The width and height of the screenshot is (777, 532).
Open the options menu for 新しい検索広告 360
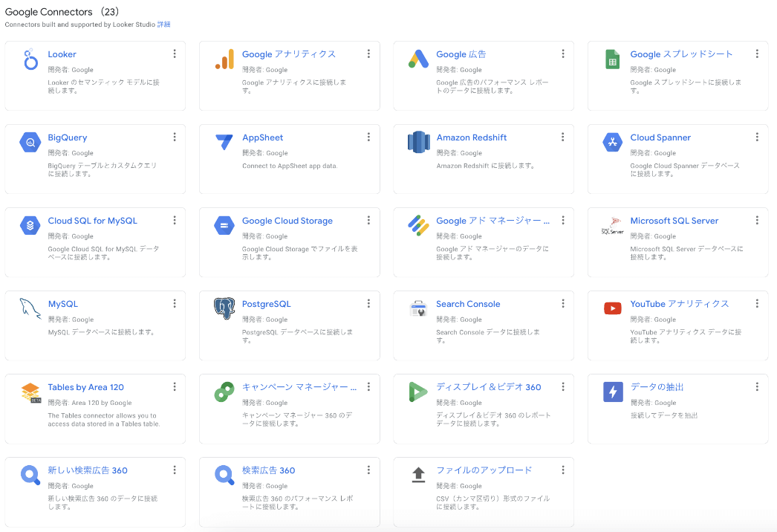click(175, 470)
